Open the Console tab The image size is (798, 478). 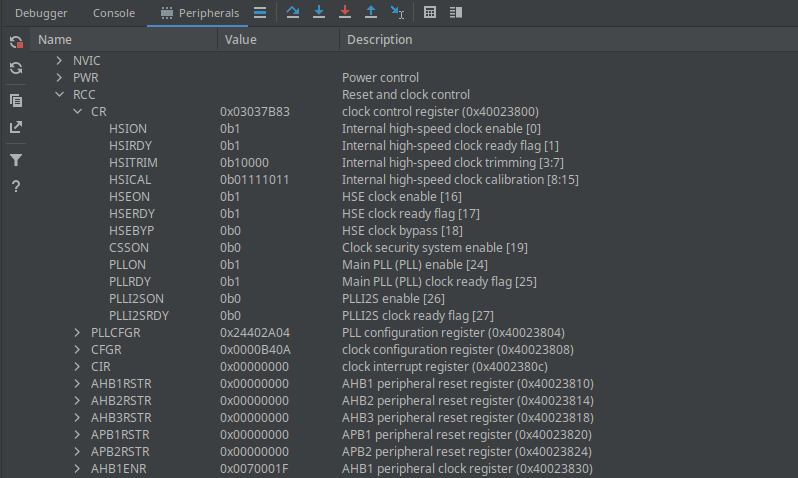[114, 13]
